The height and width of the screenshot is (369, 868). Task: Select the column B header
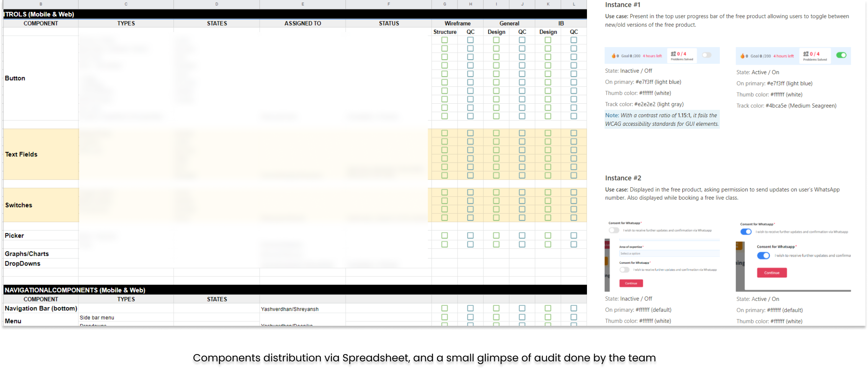(41, 4)
